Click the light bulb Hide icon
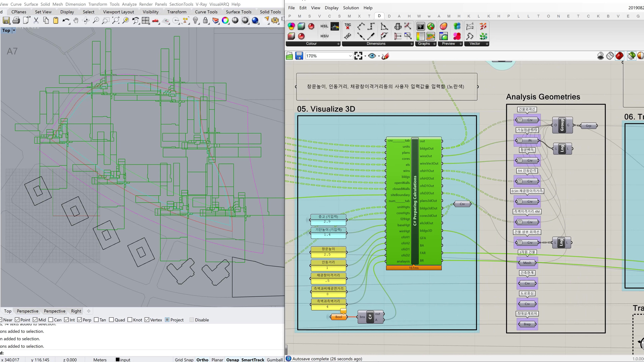 tap(196, 20)
